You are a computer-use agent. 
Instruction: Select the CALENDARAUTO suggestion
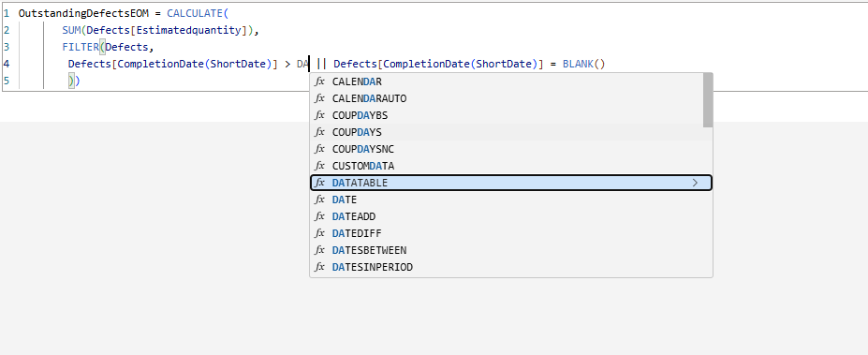pos(510,98)
